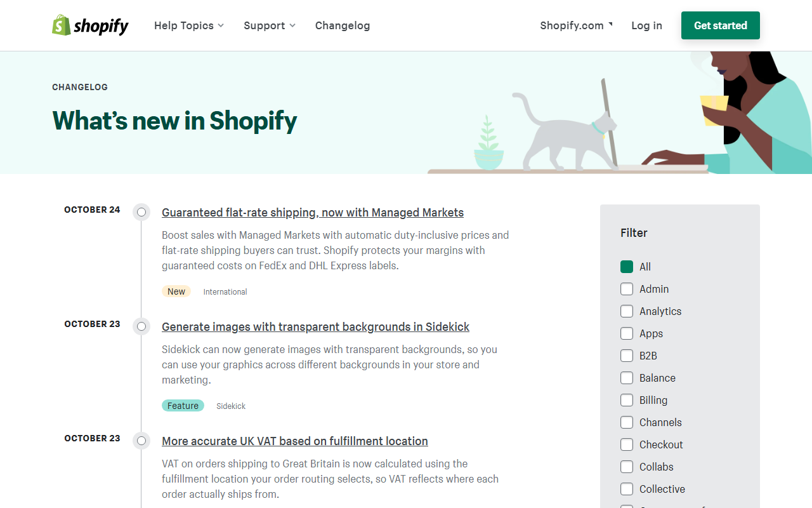812x508 pixels.
Task: Open Guaranteed flat-rate shipping article
Action: (313, 213)
